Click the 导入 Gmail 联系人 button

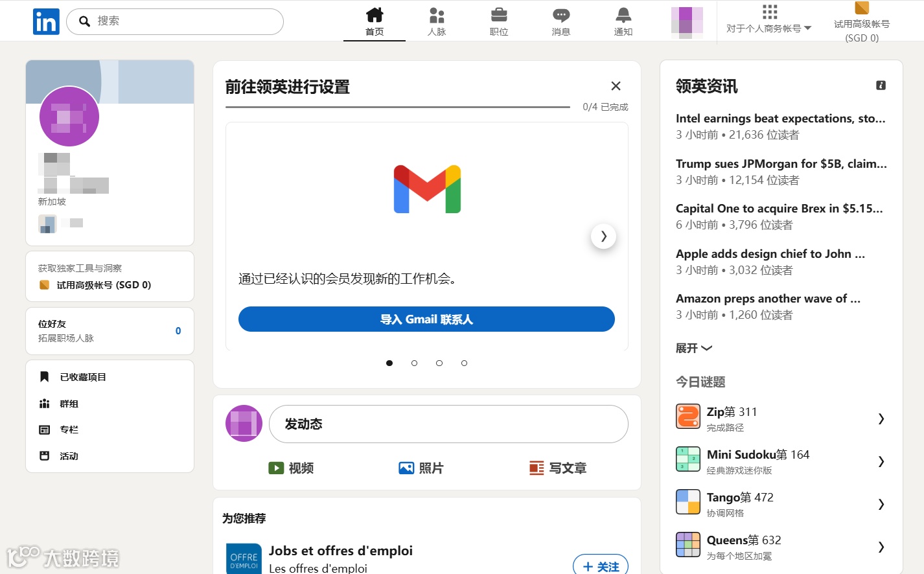click(426, 319)
